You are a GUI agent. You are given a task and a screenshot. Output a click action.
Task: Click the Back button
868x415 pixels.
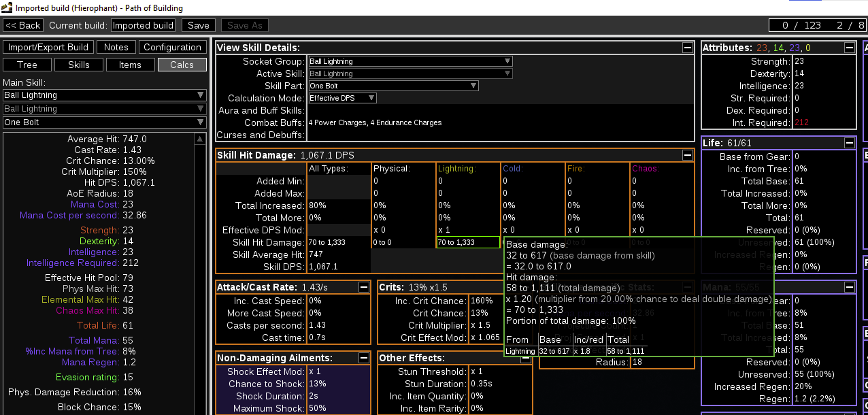tap(23, 25)
